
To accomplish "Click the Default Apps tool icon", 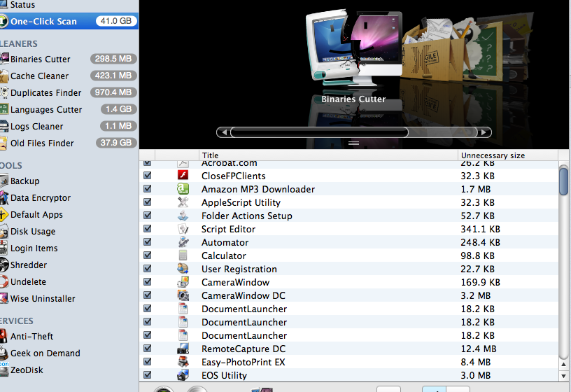I will pyautogui.click(x=3, y=215).
